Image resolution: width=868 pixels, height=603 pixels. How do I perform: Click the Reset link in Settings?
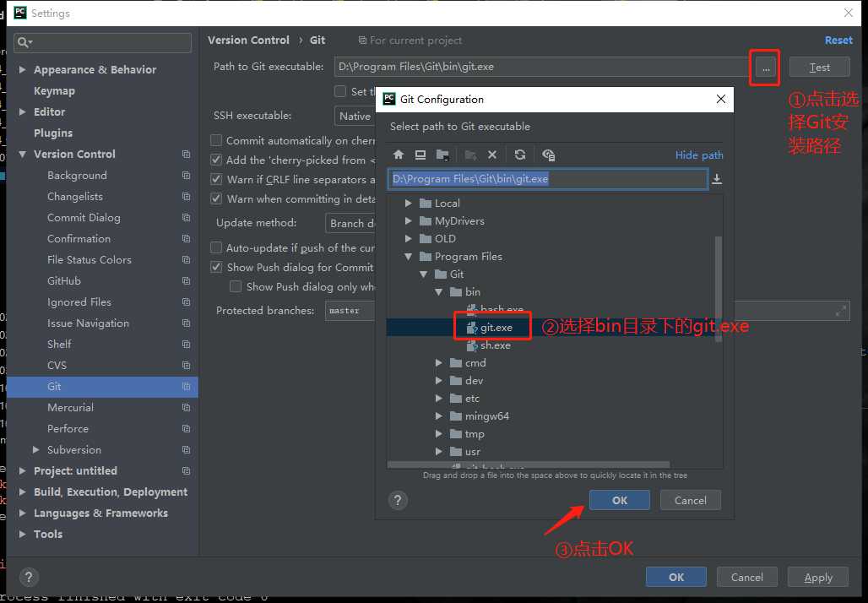[x=838, y=41]
